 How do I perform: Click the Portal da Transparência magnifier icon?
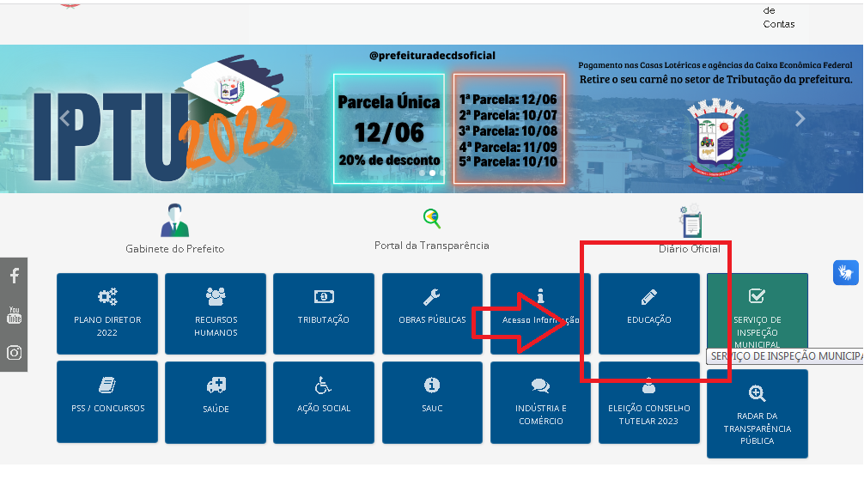coord(432,219)
